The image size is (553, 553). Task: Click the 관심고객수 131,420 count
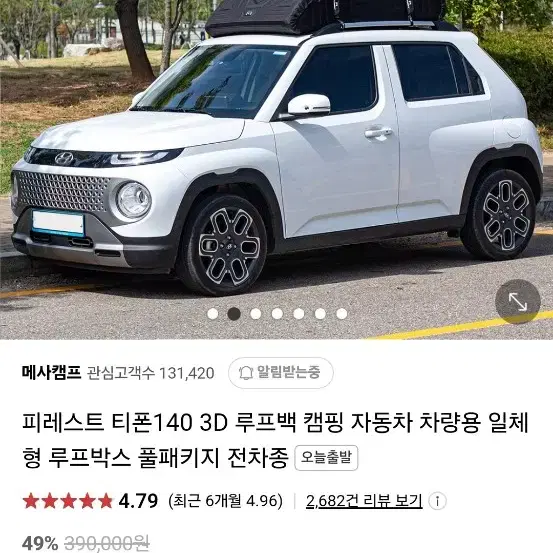(x=151, y=373)
